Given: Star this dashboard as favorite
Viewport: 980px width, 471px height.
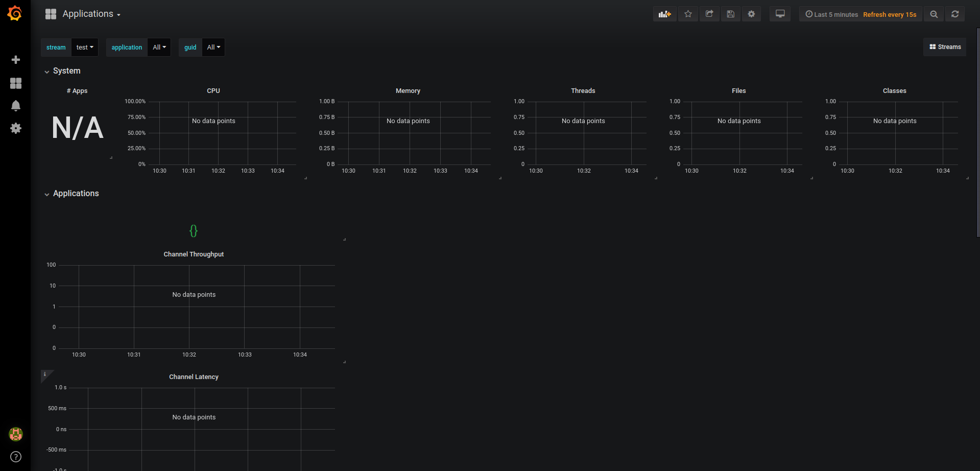Looking at the screenshot, I should coord(688,14).
